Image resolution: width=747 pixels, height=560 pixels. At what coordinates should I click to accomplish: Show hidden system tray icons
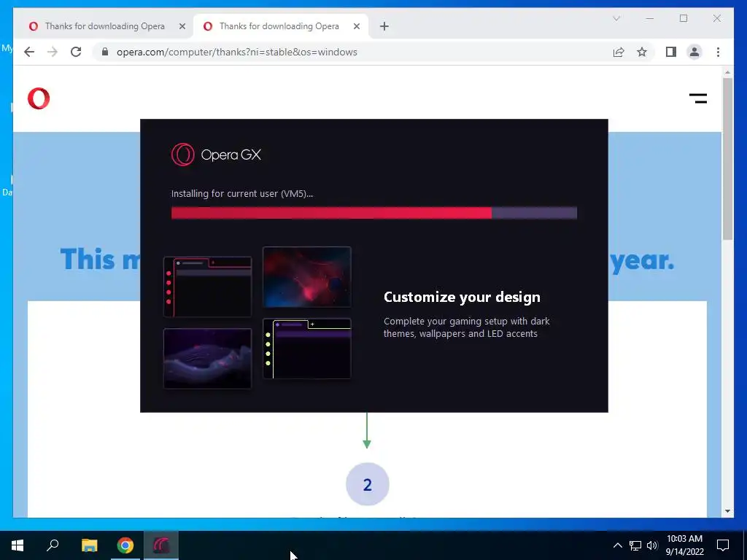pos(617,545)
